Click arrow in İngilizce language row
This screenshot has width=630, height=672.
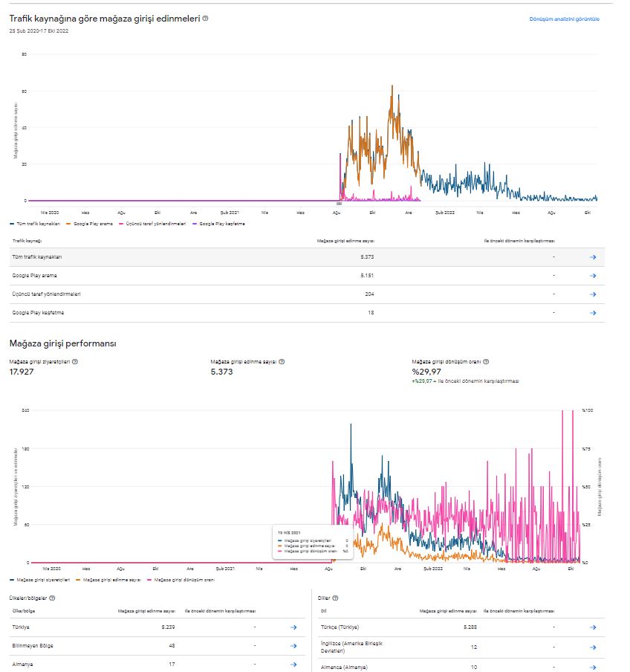(593, 647)
